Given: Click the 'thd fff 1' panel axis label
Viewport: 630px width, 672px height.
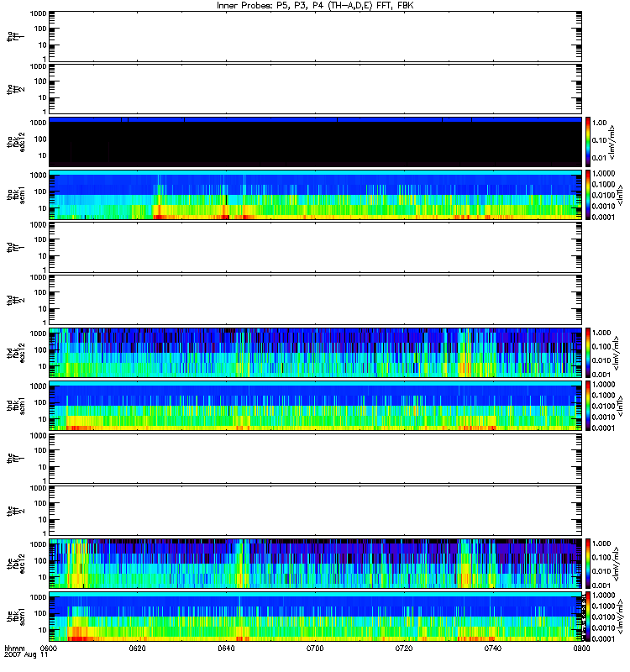Looking at the screenshot, I should tap(15, 247).
